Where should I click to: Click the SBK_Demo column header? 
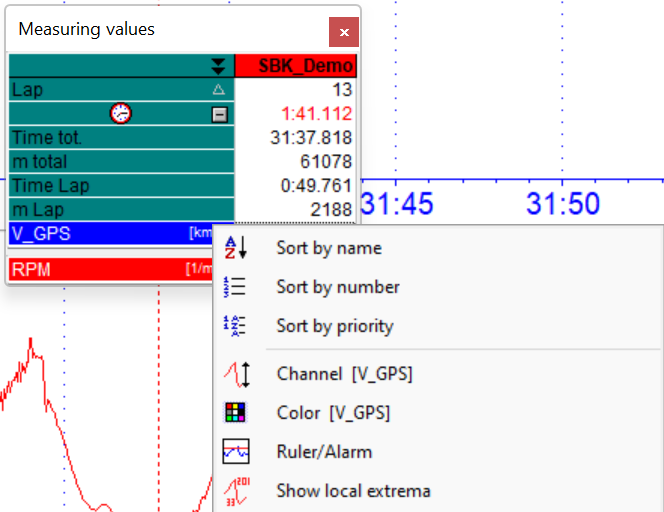pyautogui.click(x=296, y=66)
